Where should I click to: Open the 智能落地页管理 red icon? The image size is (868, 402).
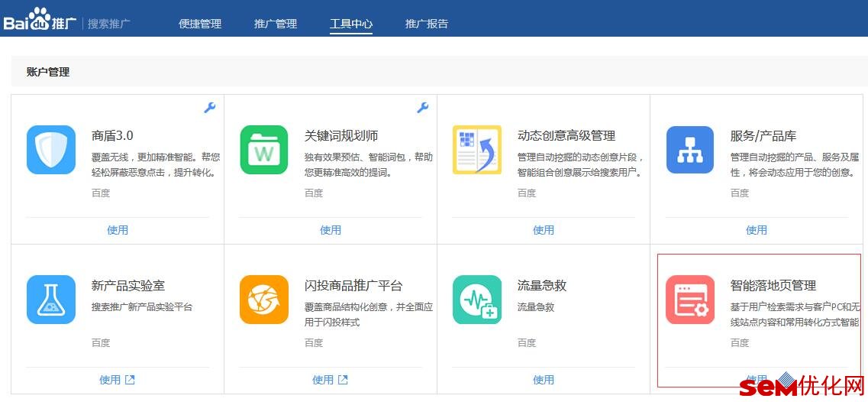coord(690,300)
